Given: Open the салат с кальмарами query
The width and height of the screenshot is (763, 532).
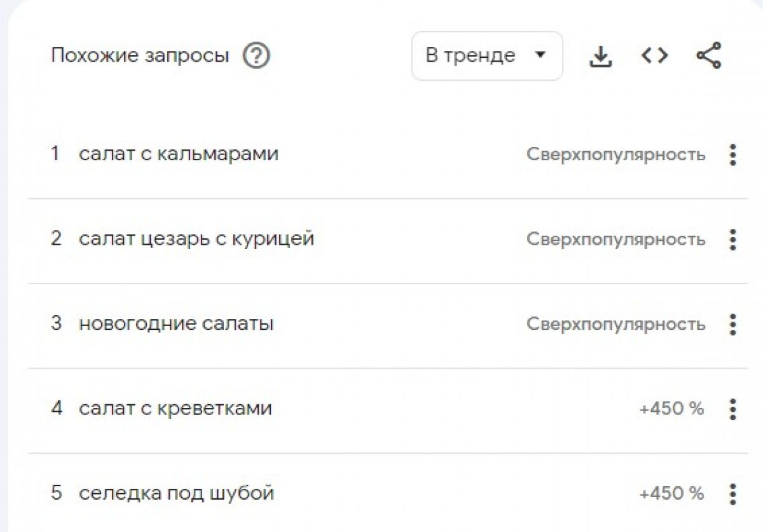Looking at the screenshot, I should pyautogui.click(x=179, y=154).
